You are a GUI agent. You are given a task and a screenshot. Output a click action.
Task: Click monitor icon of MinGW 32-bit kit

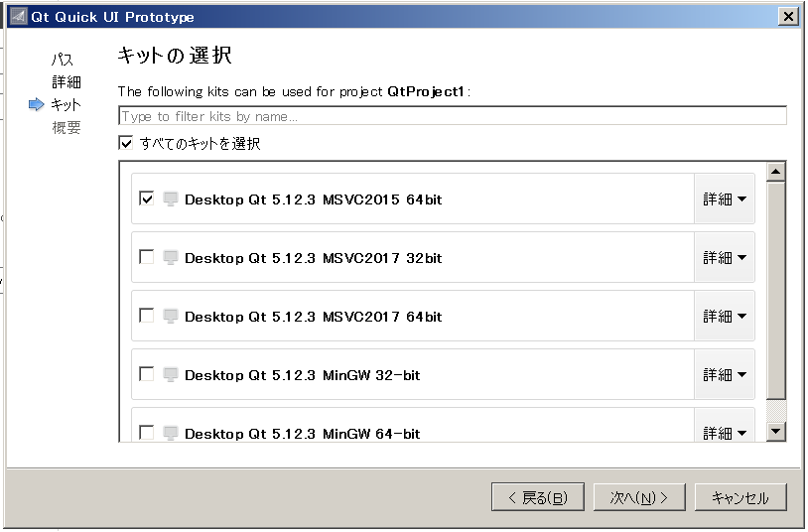tap(170, 375)
